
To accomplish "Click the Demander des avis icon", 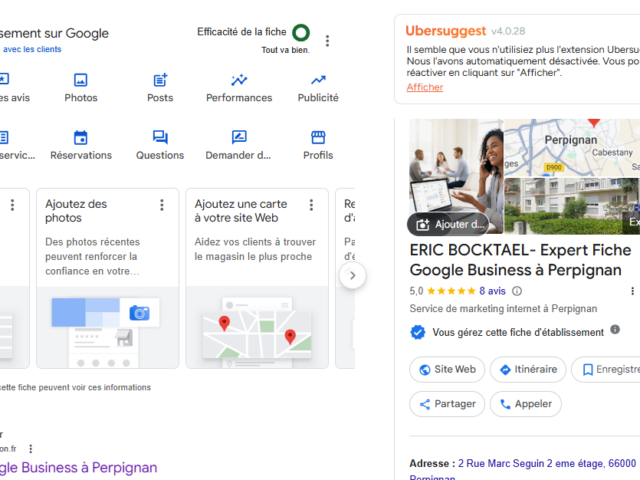I will pos(239,138).
